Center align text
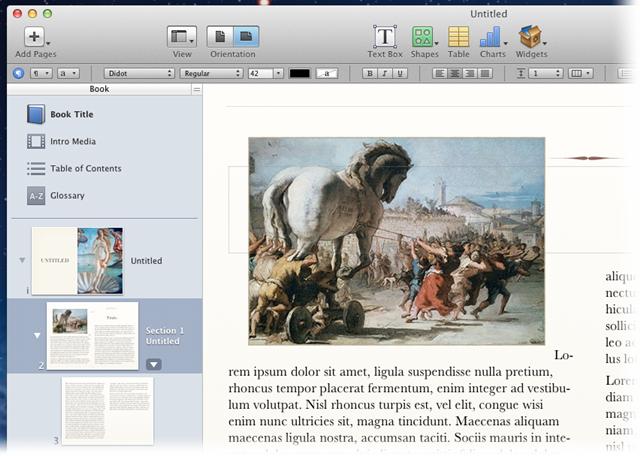This screenshot has width=640, height=456. click(455, 73)
